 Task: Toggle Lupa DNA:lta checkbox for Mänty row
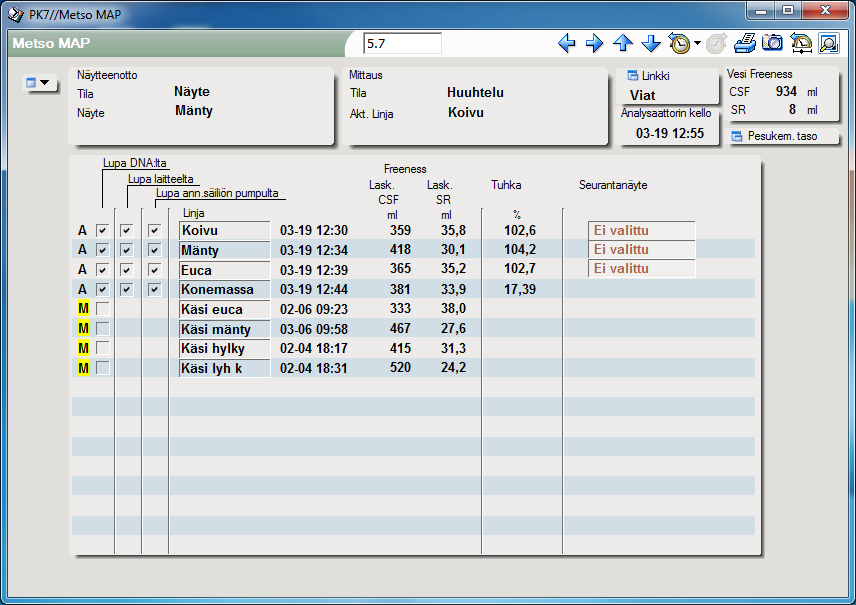[102, 250]
